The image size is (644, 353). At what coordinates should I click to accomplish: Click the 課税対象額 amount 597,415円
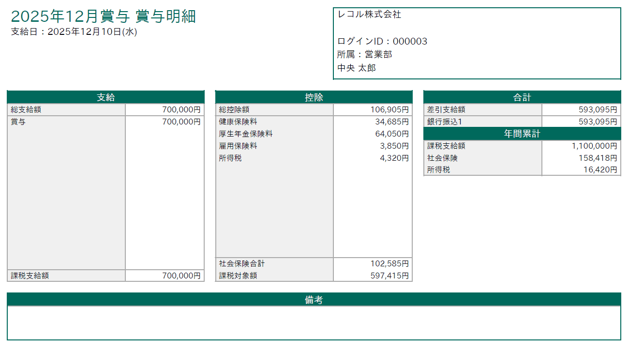389,276
